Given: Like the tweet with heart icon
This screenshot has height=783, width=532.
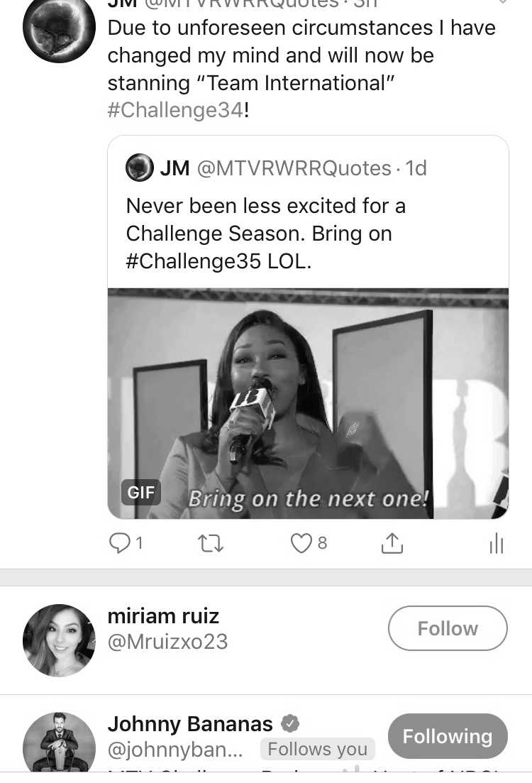Looking at the screenshot, I should pyautogui.click(x=301, y=543).
